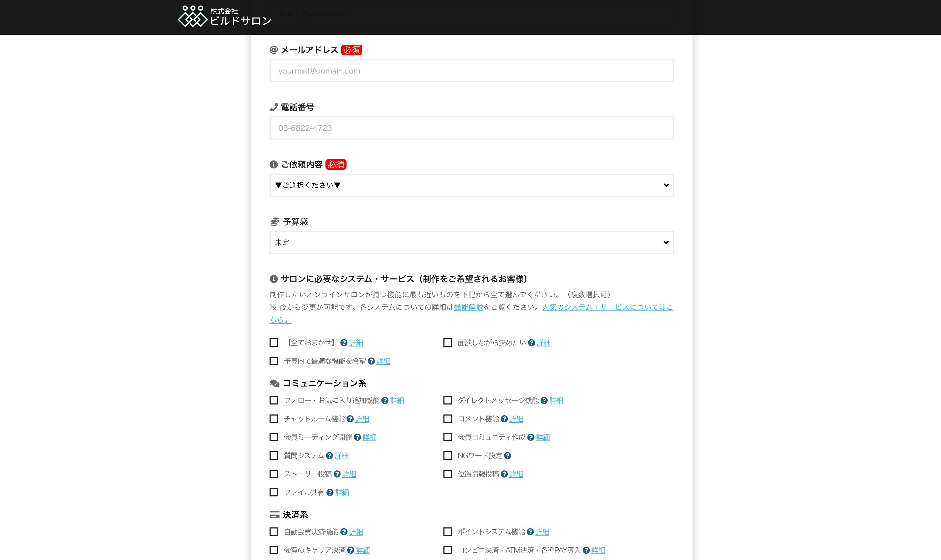941x560 pixels.
Task: Open the 詳細 link next to ストーリー投稿
Action: tap(349, 474)
